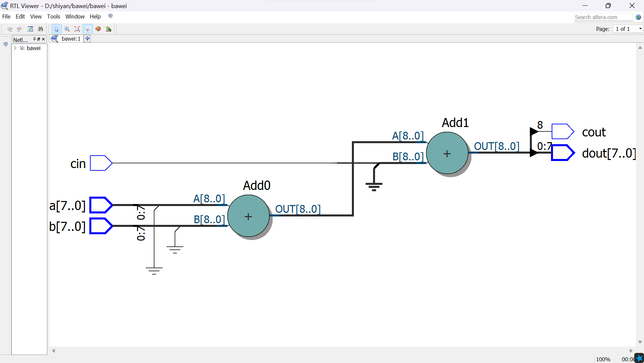Screen dimensions: 644x363
Task: Open the Page 1 of 1 dropdown
Action: (x=628, y=29)
